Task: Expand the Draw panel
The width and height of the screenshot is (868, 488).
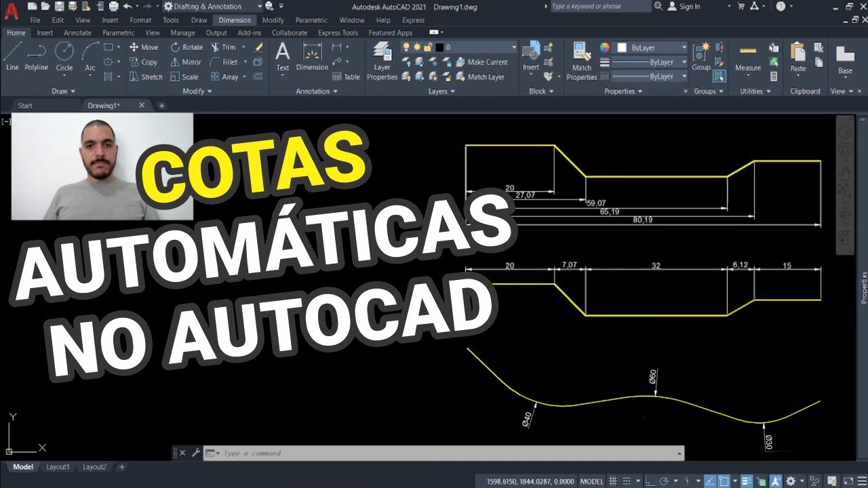Action: coord(63,91)
